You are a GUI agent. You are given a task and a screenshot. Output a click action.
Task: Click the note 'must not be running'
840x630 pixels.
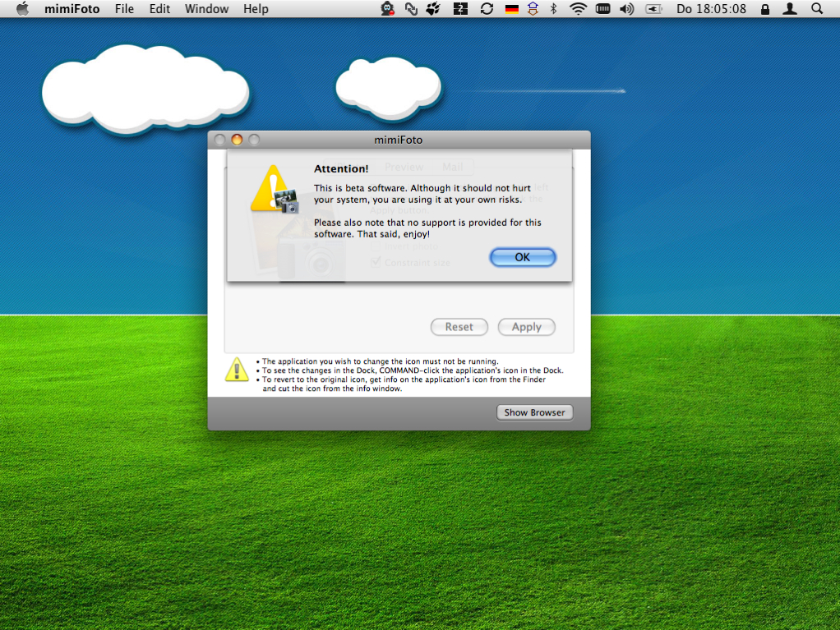(381, 361)
